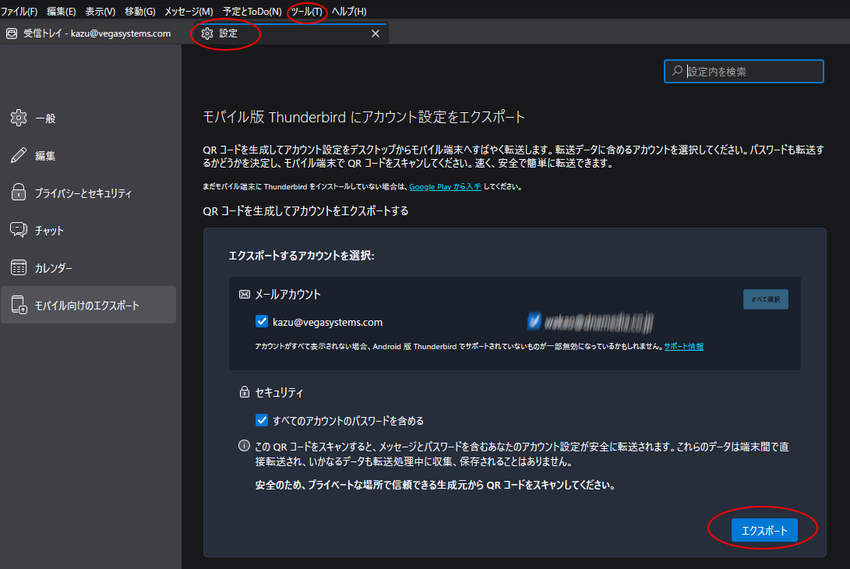Open the 表示(V) menu
The image size is (850, 569).
[x=100, y=11]
